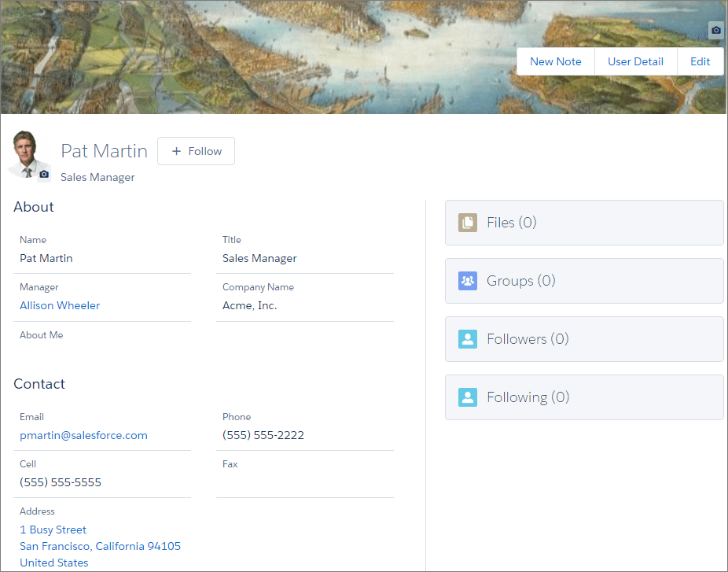
Task: Click the Edit button
Action: coord(700,61)
